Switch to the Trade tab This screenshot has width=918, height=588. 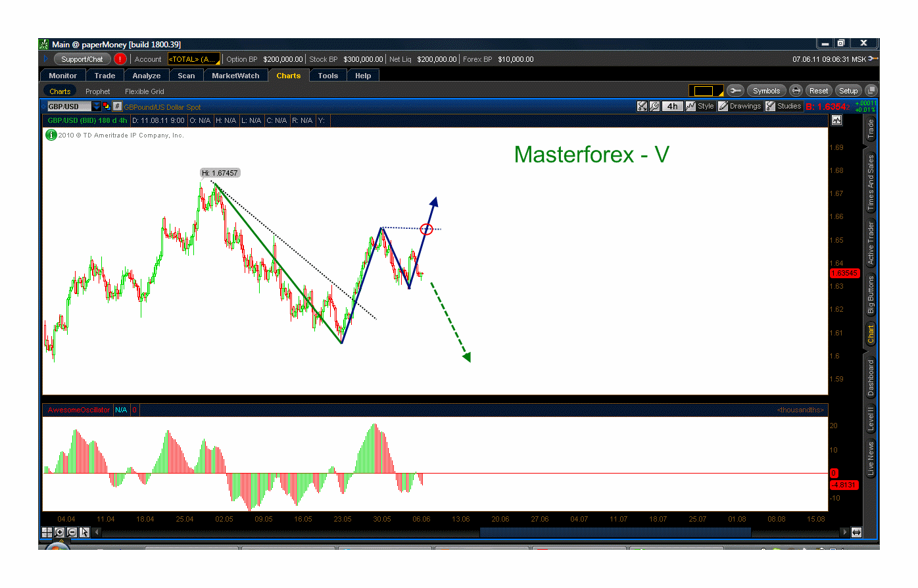(x=105, y=76)
